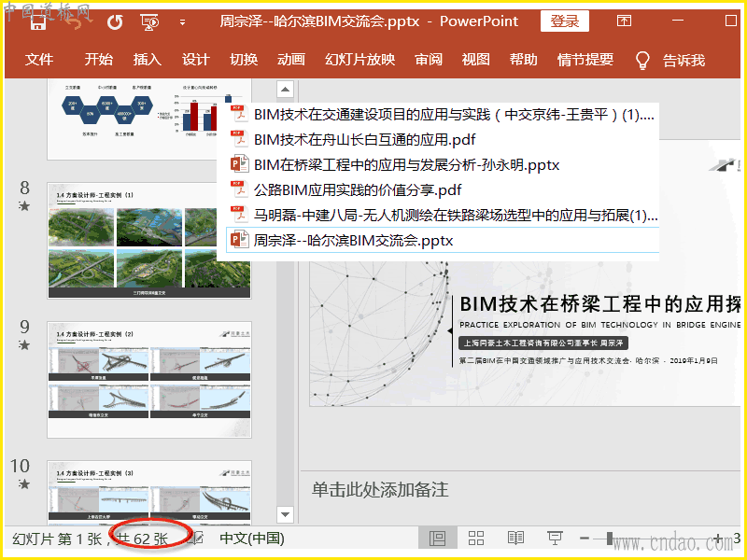This screenshot has height=560, width=747.
Task: Click thumbnail pane scroll down arrow
Action: [285, 514]
